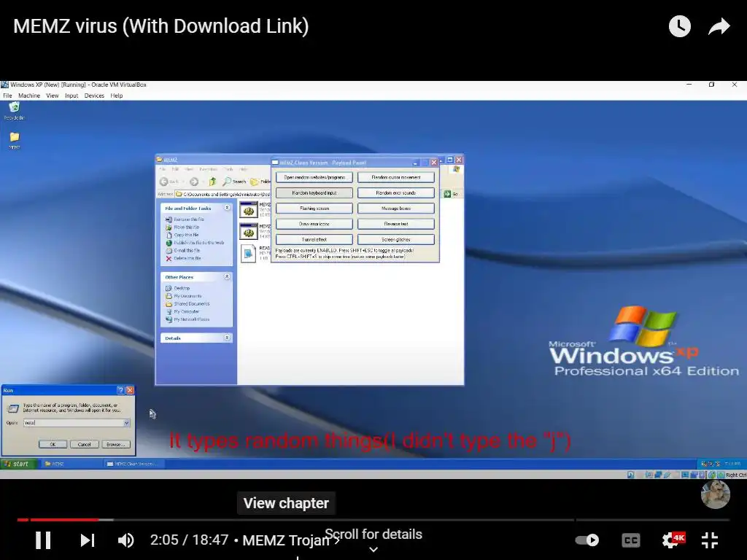Skip to the next video
This screenshot has height=560, width=747.
click(x=88, y=540)
